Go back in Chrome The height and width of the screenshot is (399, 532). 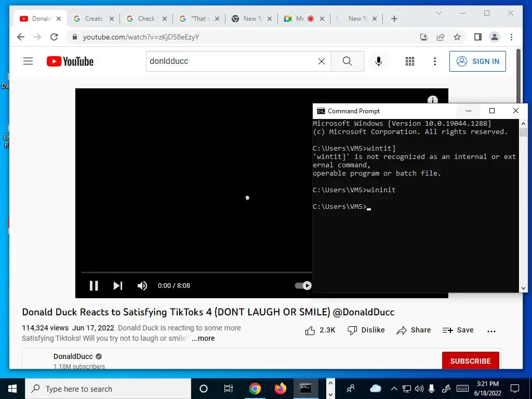pos(21,37)
